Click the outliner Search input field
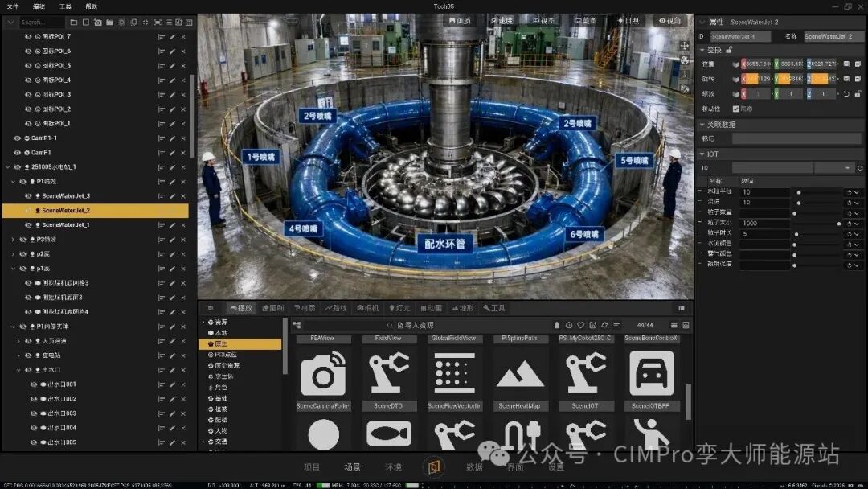 [x=42, y=23]
